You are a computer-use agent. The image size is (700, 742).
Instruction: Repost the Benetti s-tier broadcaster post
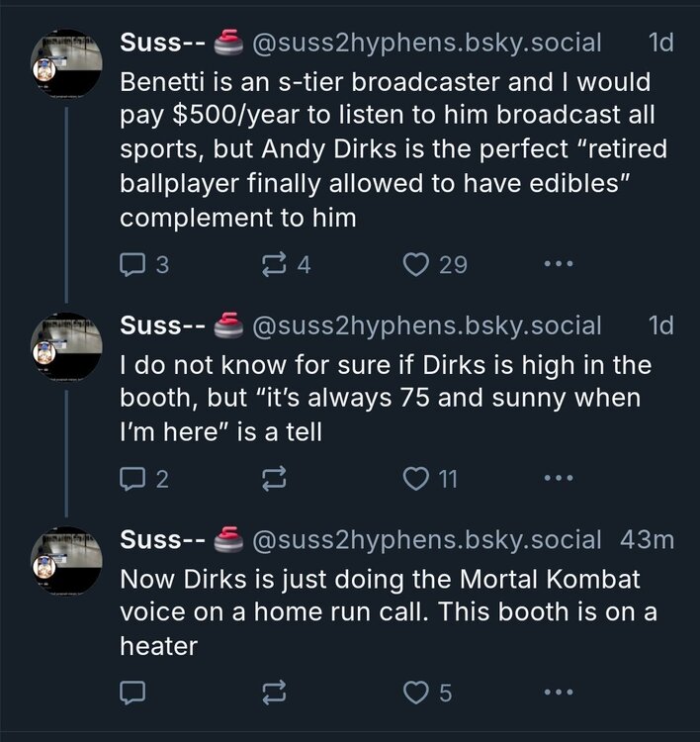click(x=272, y=264)
